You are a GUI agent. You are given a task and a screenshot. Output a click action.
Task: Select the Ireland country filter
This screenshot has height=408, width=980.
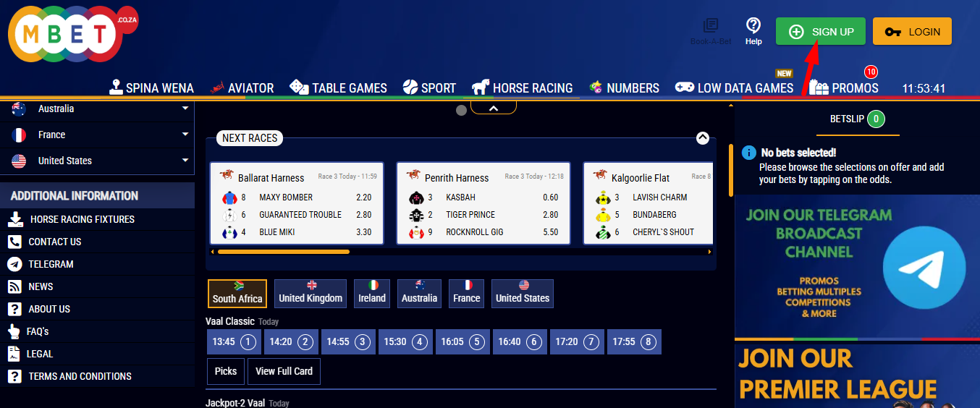pos(372,294)
